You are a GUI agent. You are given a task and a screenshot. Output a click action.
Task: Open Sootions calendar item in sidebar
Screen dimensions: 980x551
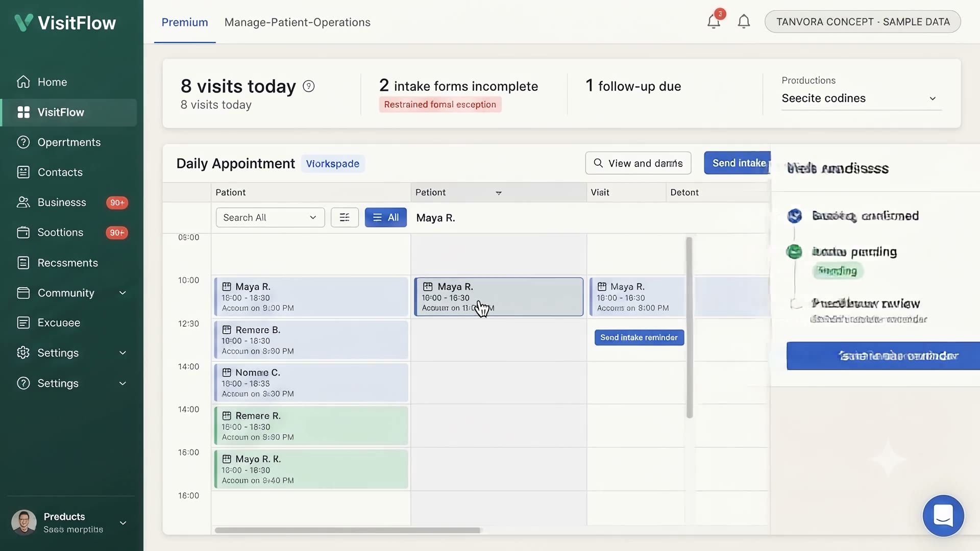[x=69, y=233]
